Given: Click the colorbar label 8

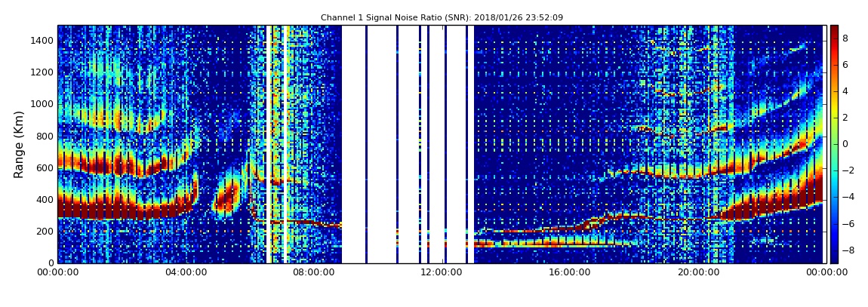Looking at the screenshot, I should [845, 38].
